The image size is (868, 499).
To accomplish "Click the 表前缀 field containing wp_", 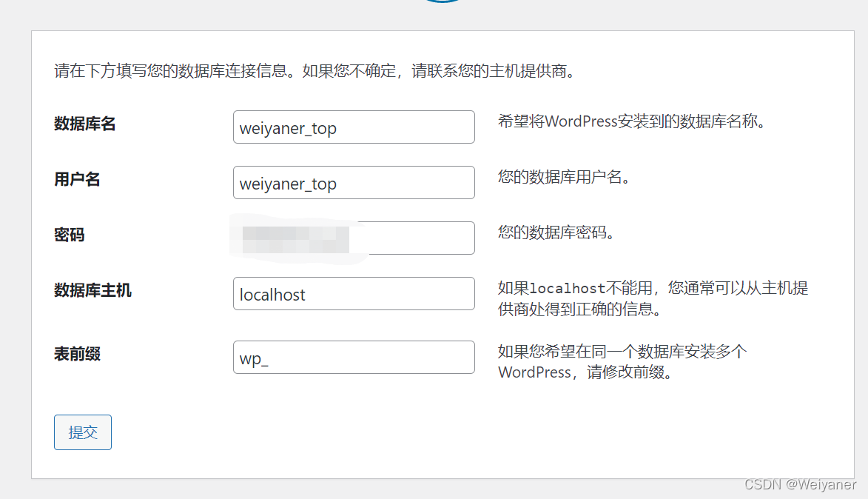I will [x=354, y=357].
